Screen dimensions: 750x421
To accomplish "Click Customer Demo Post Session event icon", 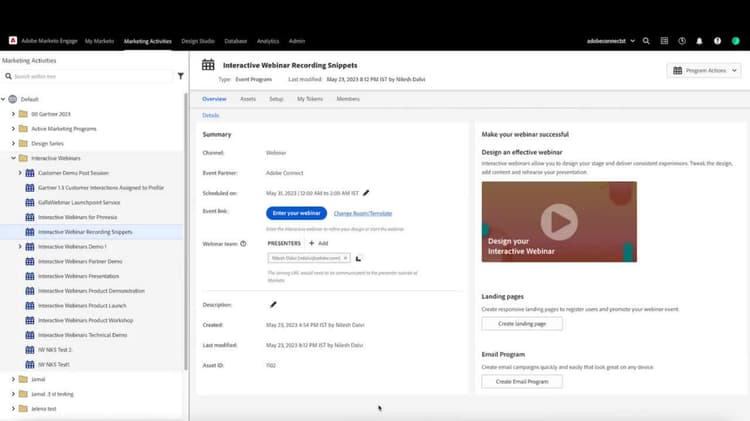I will click(x=30, y=173).
